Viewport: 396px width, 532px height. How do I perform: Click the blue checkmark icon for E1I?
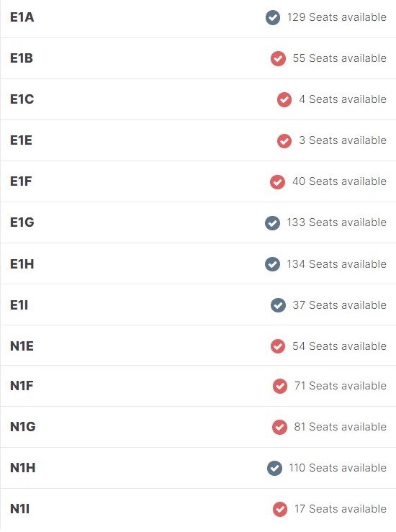tap(278, 305)
